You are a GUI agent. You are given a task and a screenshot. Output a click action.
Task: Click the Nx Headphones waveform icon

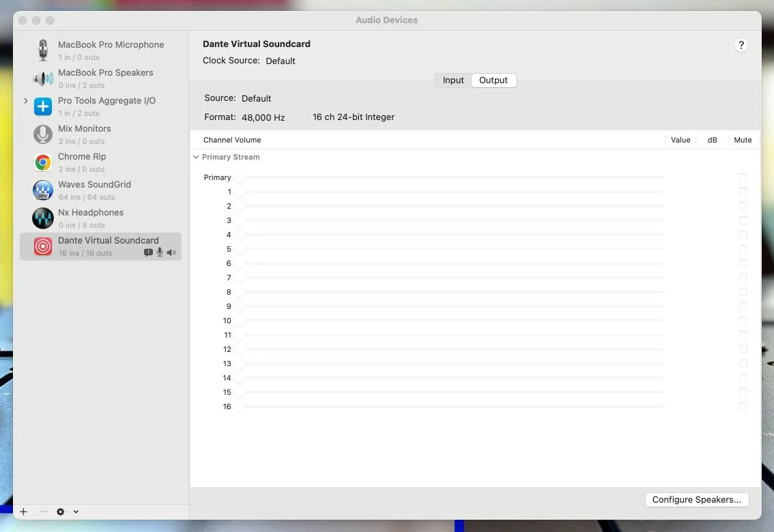tap(43, 218)
